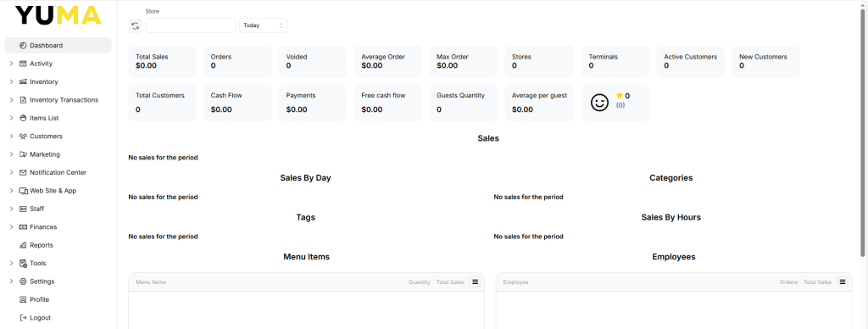Click the Orders stat card
Screen dimensions: 868x329
click(237, 62)
